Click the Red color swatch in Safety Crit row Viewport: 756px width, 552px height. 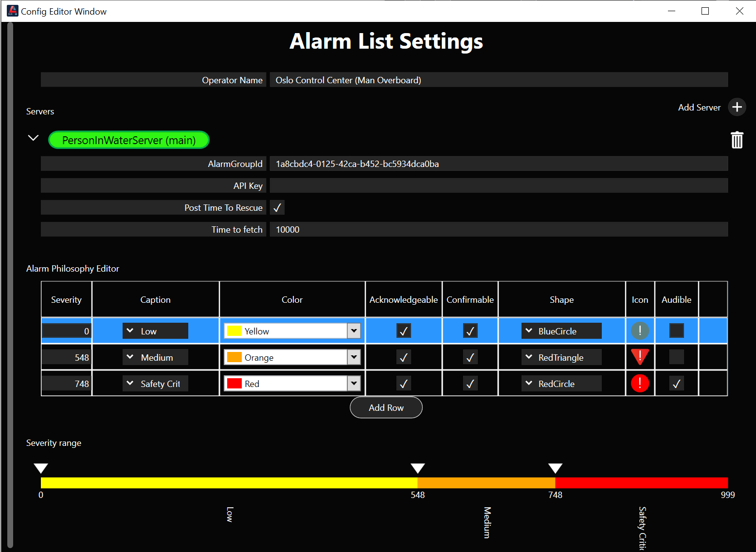234,383
